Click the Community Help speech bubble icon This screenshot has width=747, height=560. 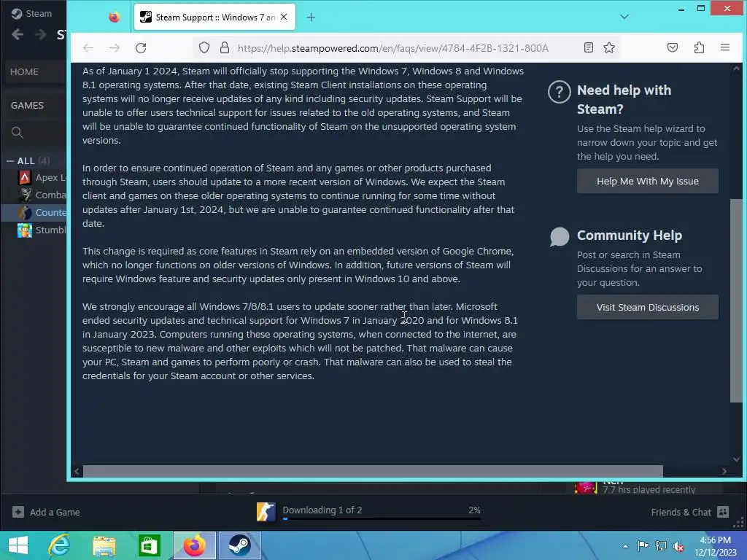click(560, 237)
